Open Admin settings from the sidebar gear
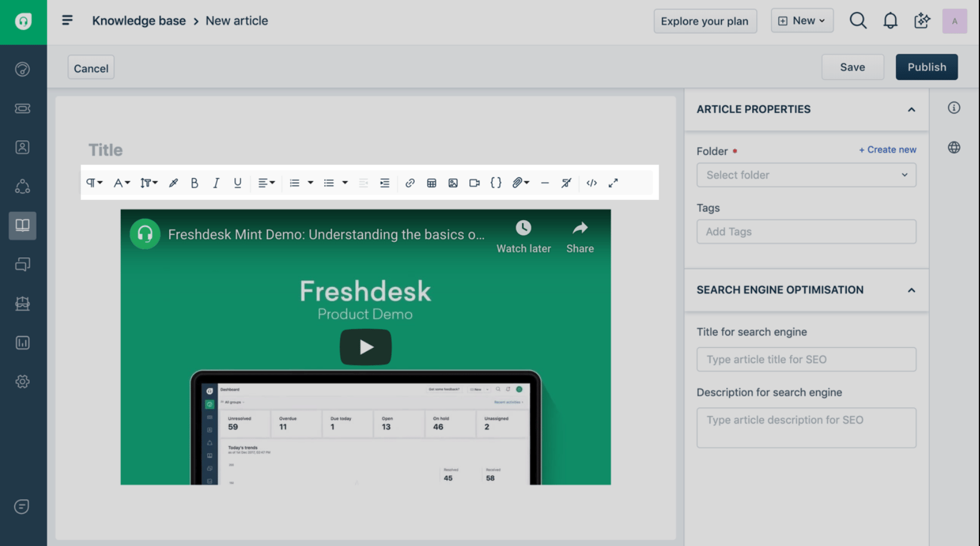 [x=22, y=382]
